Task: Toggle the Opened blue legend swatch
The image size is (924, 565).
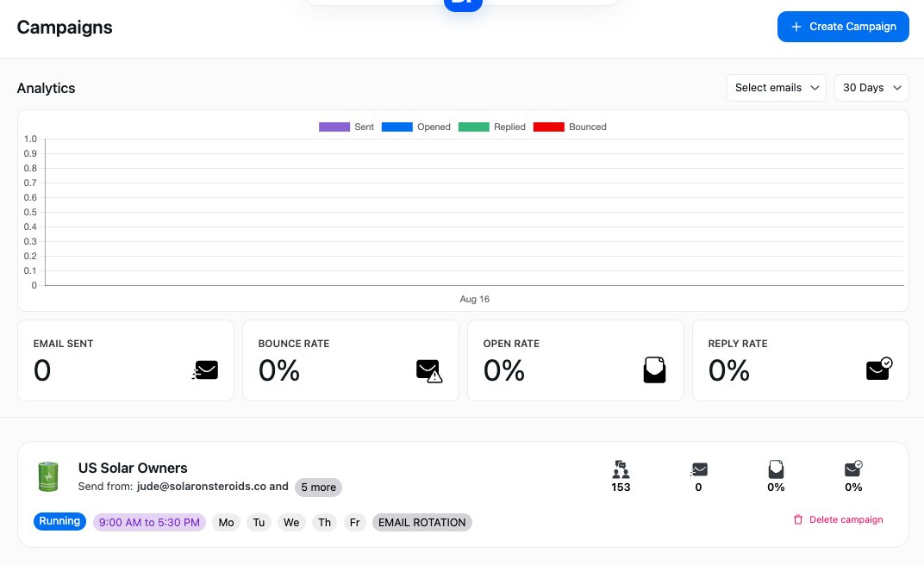Action: [396, 127]
